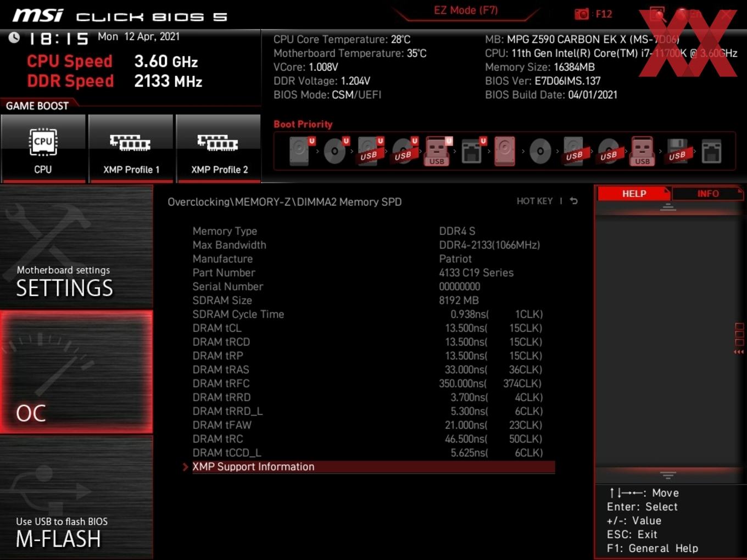This screenshot has width=747, height=560.
Task: Select the DRAM tRRD row label
Action: point(221,397)
